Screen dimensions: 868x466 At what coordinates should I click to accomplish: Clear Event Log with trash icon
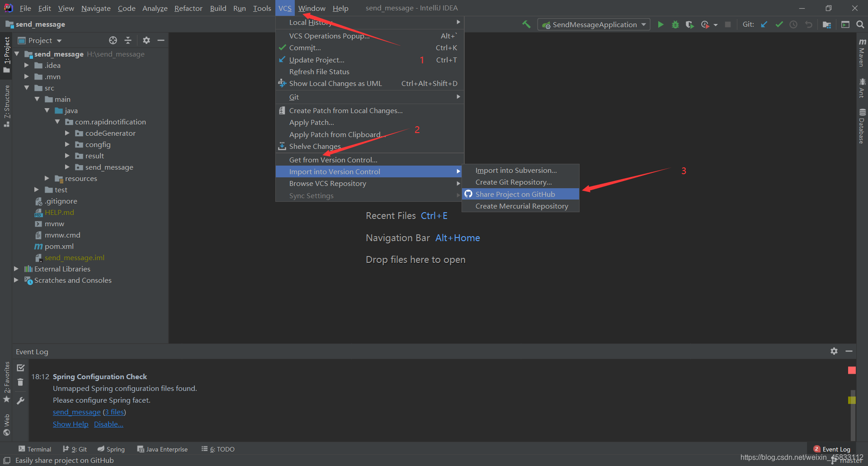click(x=20, y=382)
